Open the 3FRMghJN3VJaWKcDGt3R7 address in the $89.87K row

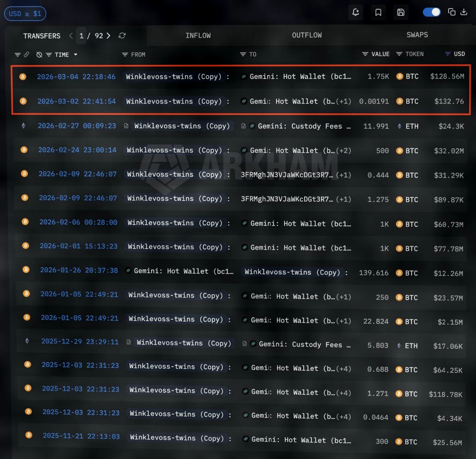[287, 199]
